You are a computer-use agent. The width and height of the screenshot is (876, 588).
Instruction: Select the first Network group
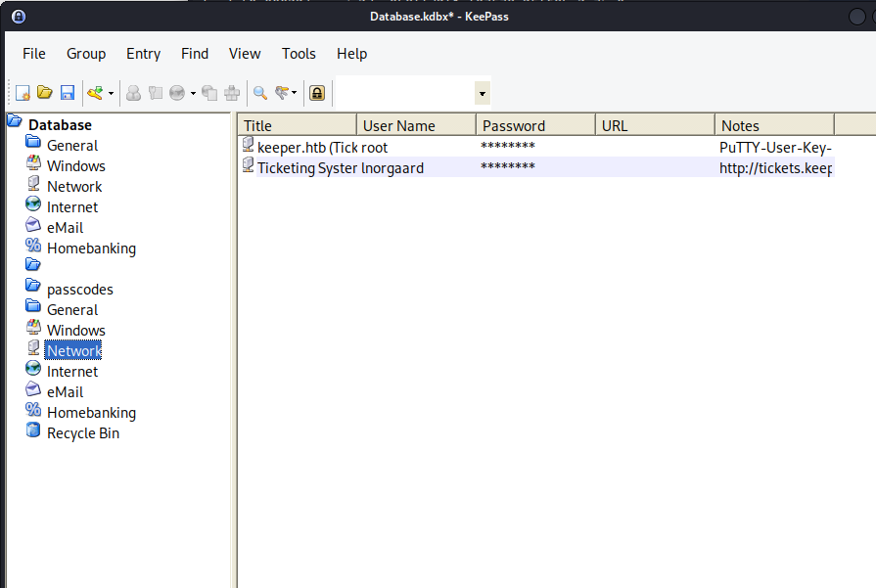coord(74,187)
